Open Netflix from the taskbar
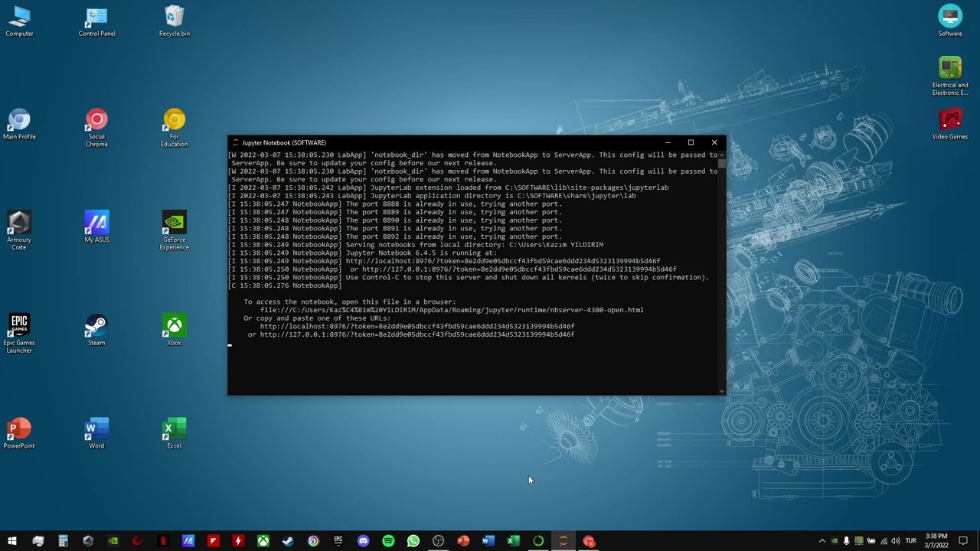 (x=163, y=541)
